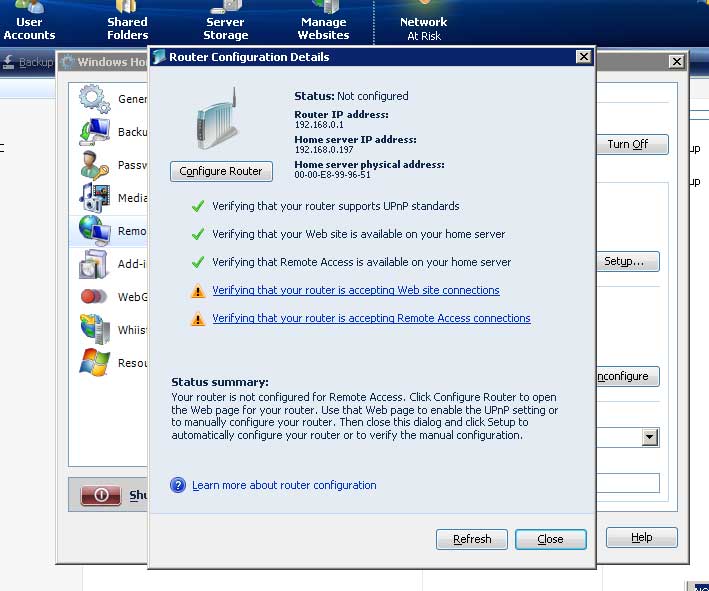Click Status: Not configured text
The width and height of the screenshot is (709, 591).
coord(351,96)
